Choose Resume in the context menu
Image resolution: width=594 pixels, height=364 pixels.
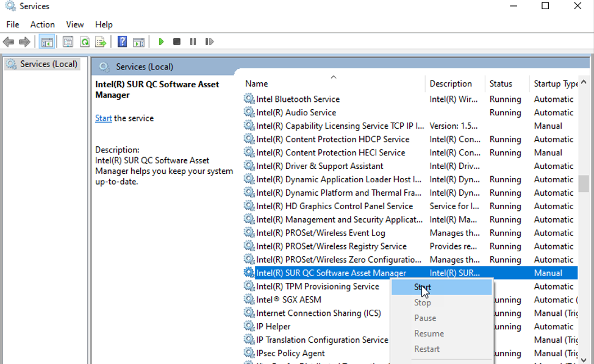(x=442, y=334)
